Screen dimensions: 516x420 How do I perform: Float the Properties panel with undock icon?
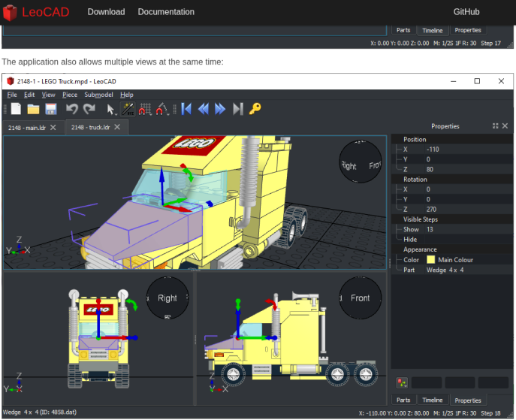pyautogui.click(x=496, y=126)
